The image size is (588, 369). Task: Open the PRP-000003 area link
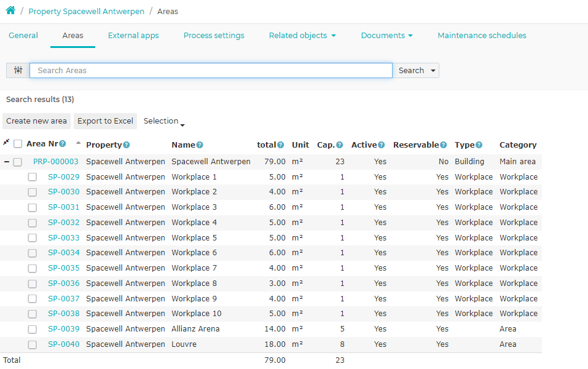[56, 161]
